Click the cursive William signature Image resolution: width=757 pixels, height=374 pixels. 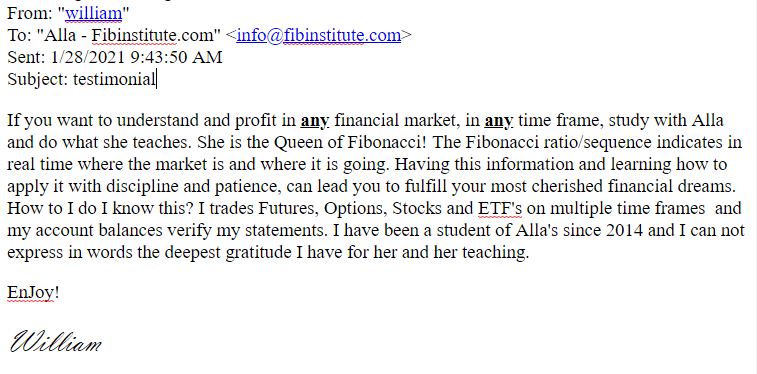pyautogui.click(x=56, y=342)
